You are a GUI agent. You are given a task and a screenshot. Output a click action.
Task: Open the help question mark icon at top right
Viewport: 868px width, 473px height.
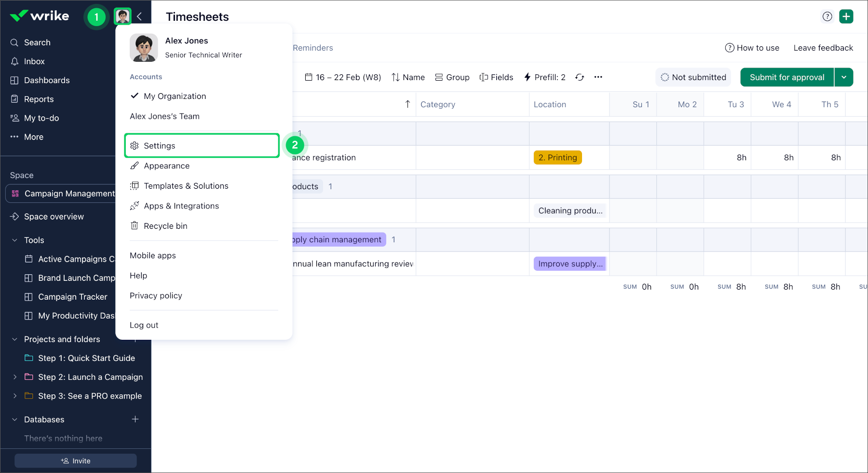click(x=827, y=16)
